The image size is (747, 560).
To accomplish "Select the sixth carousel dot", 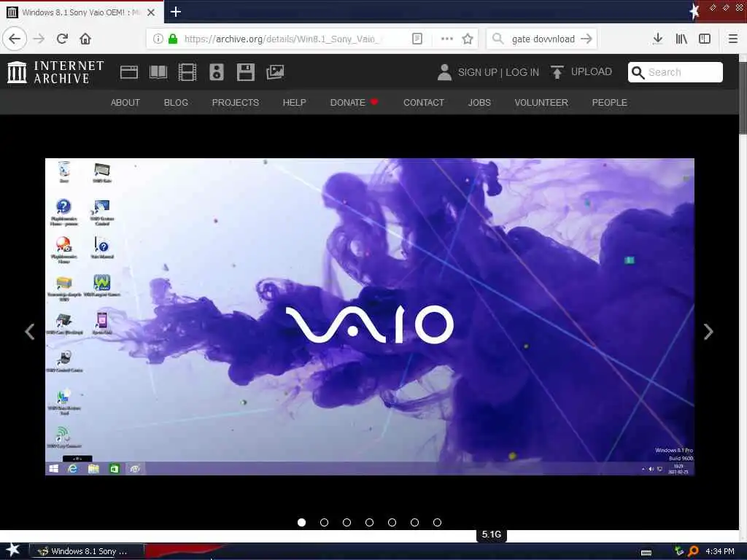I will (414, 522).
